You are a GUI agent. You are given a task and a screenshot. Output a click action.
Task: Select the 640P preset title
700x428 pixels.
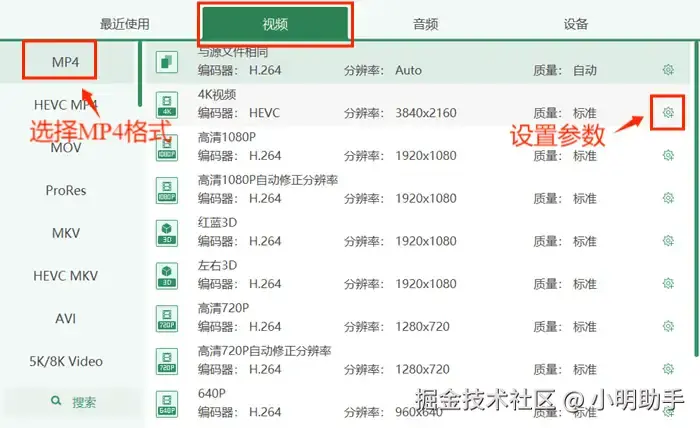tap(212, 393)
